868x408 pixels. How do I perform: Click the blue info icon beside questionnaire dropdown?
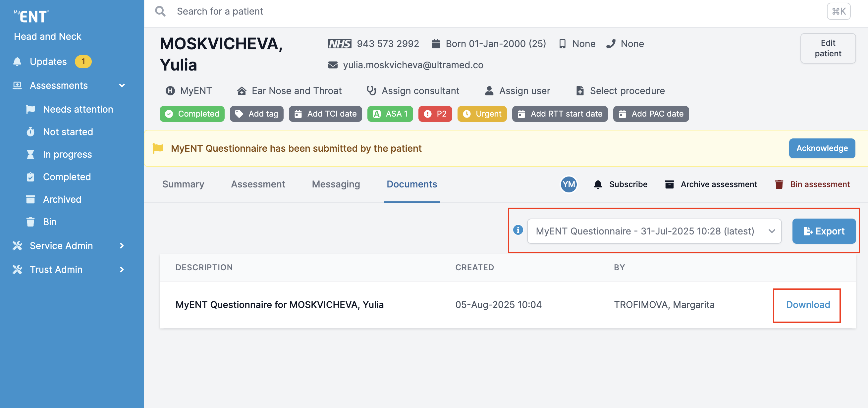coord(517,230)
